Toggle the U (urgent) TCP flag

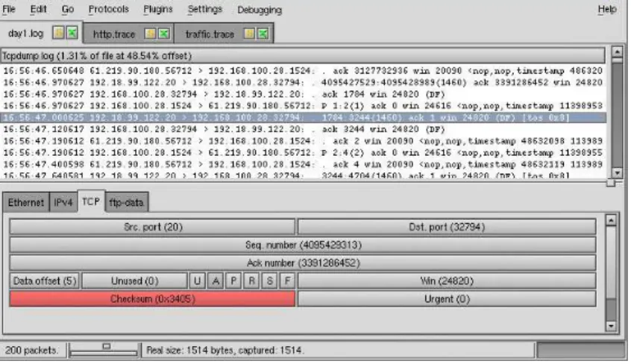pyautogui.click(x=197, y=281)
